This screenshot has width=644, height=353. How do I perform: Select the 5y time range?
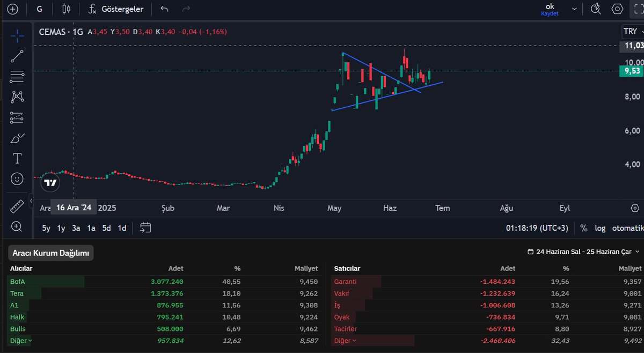[x=46, y=228]
